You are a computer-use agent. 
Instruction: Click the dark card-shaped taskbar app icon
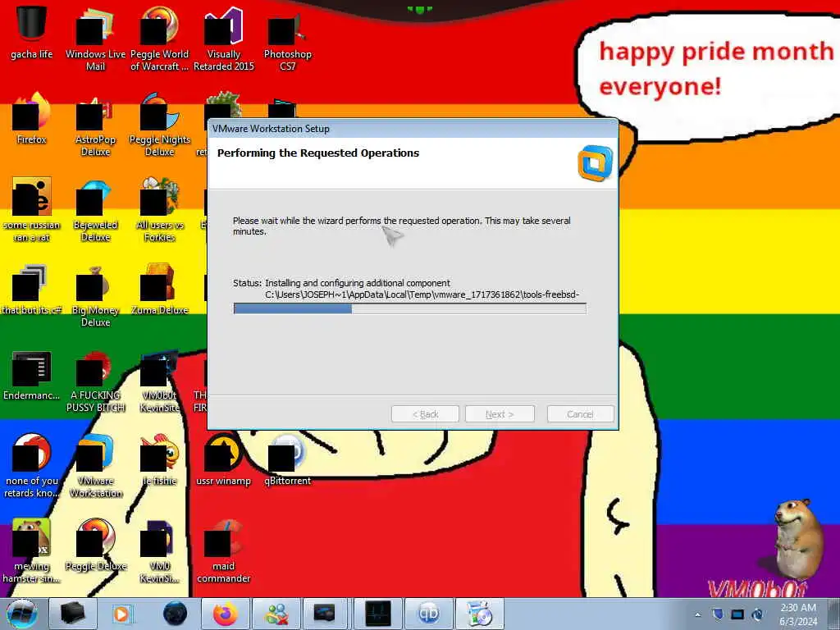(x=325, y=614)
